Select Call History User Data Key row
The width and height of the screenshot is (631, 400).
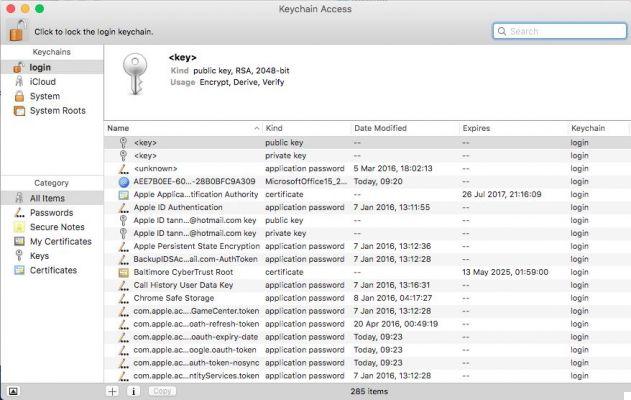(x=367, y=285)
